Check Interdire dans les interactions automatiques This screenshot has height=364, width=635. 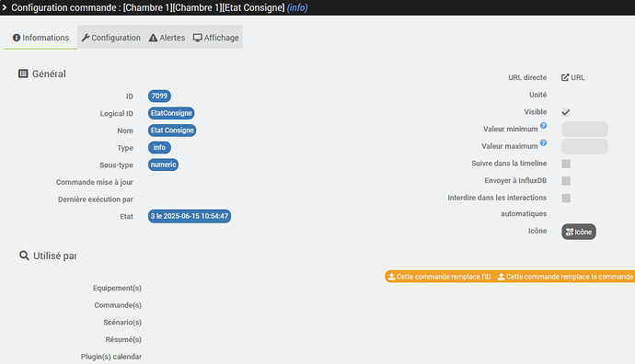click(x=566, y=199)
